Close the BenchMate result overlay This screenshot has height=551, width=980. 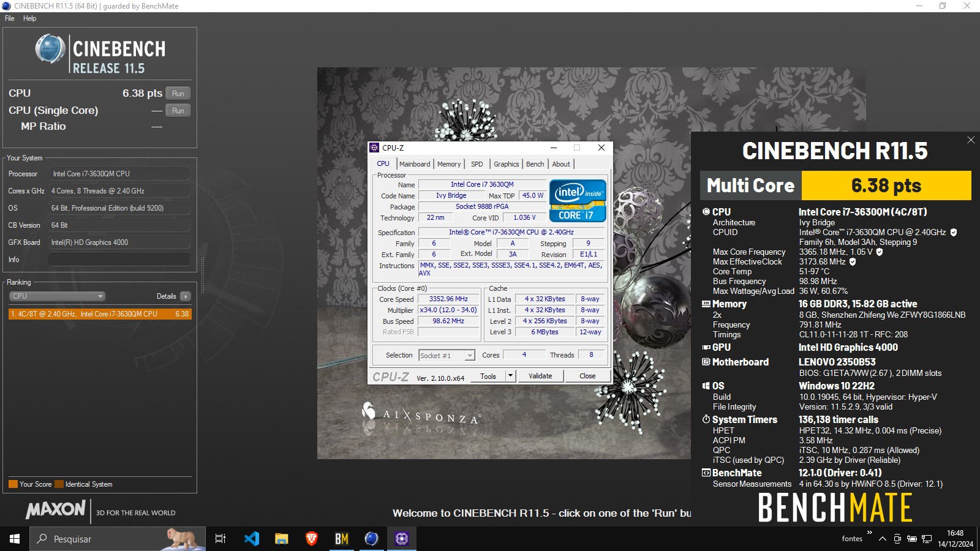[x=971, y=140]
